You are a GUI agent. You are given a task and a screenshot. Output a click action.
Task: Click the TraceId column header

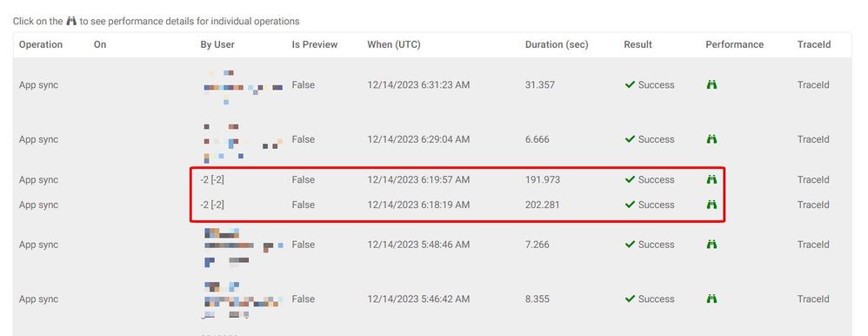814,45
